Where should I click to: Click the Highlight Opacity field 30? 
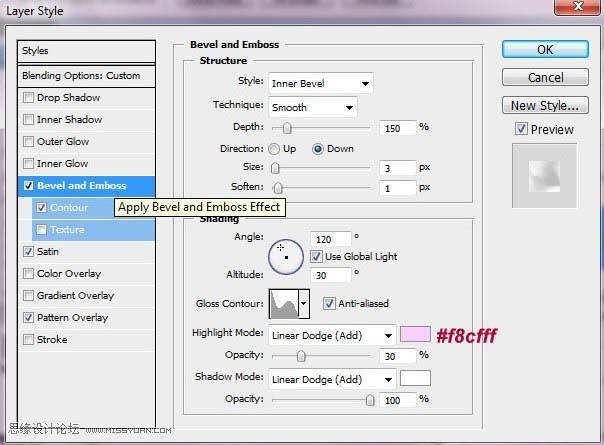[398, 356]
